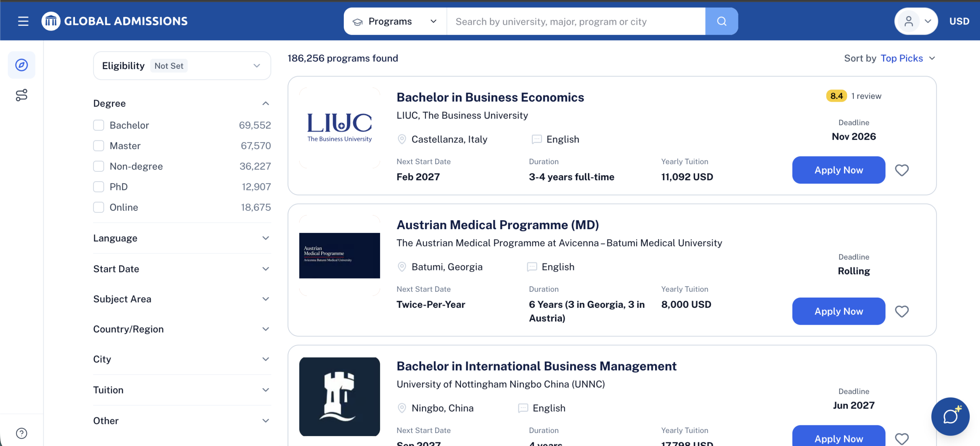Open the Bachelor in Business Economics title
The height and width of the screenshot is (446, 980).
tap(490, 98)
